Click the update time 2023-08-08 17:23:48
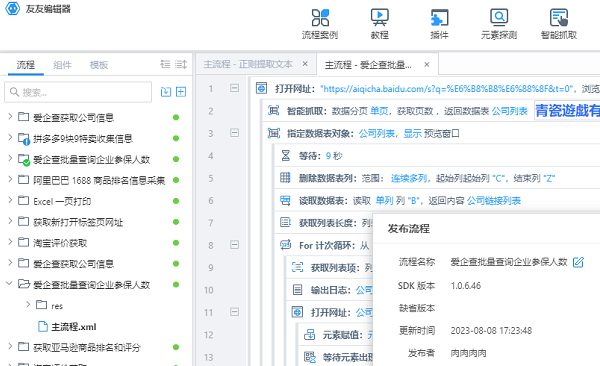The image size is (600, 366). pos(491,330)
